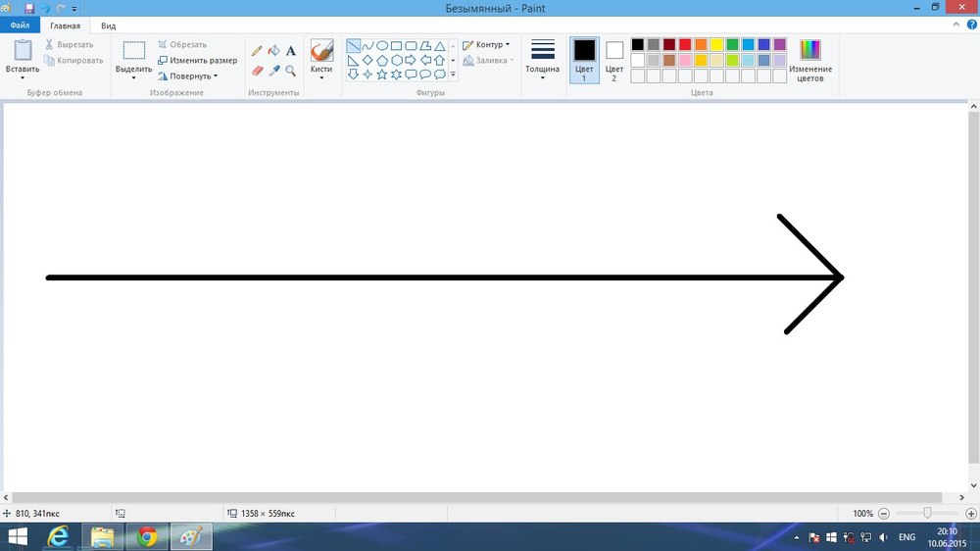Select the five-point star shape

click(x=382, y=75)
